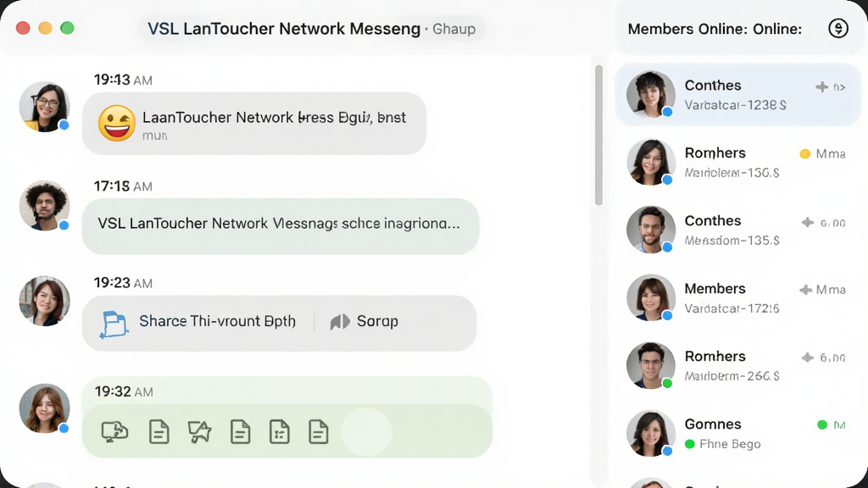Click the document icon between star and checklist icons
The image size is (868, 488).
[240, 431]
